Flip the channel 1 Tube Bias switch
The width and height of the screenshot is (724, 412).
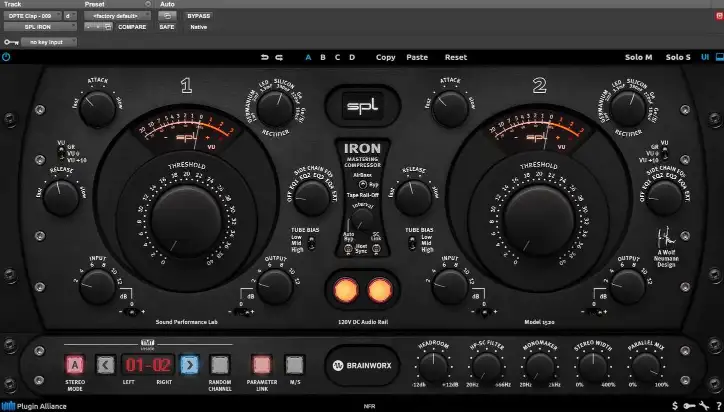click(312, 243)
